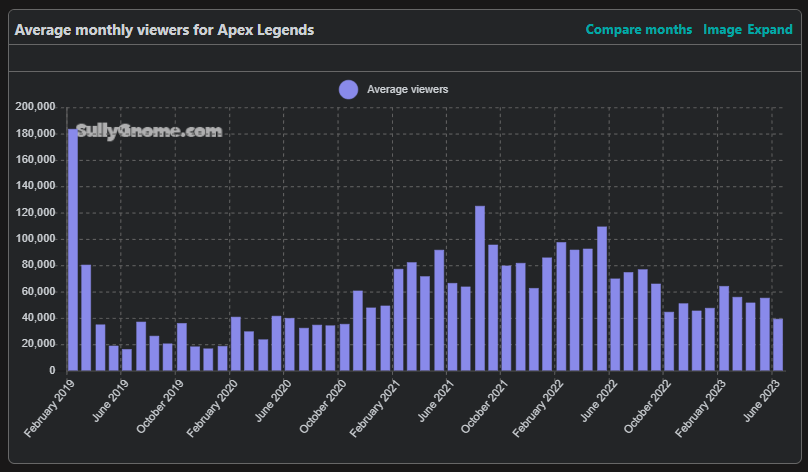Click the June 2023 axis label
The width and height of the screenshot is (808, 472).
tap(762, 401)
